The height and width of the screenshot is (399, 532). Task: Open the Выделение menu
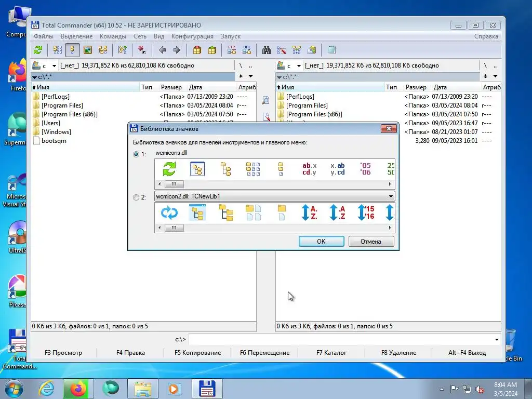click(77, 36)
